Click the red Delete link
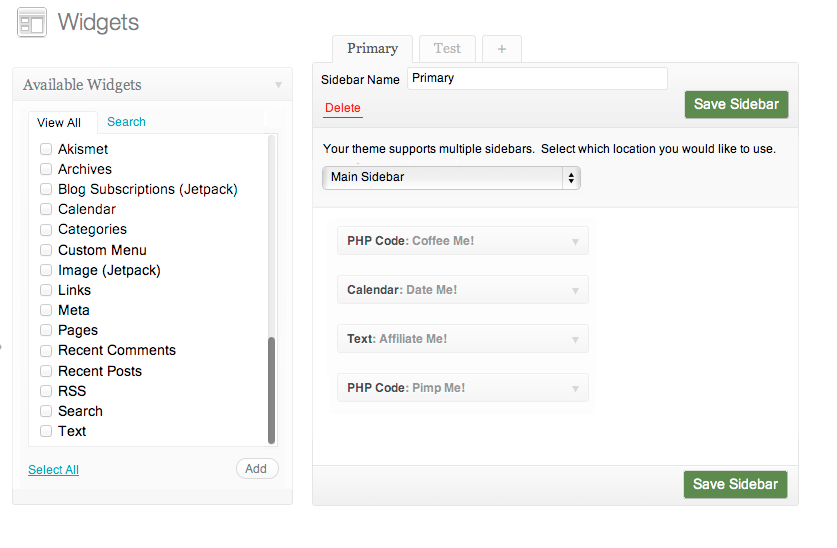Screen dimensions: 837x548 (x=343, y=108)
